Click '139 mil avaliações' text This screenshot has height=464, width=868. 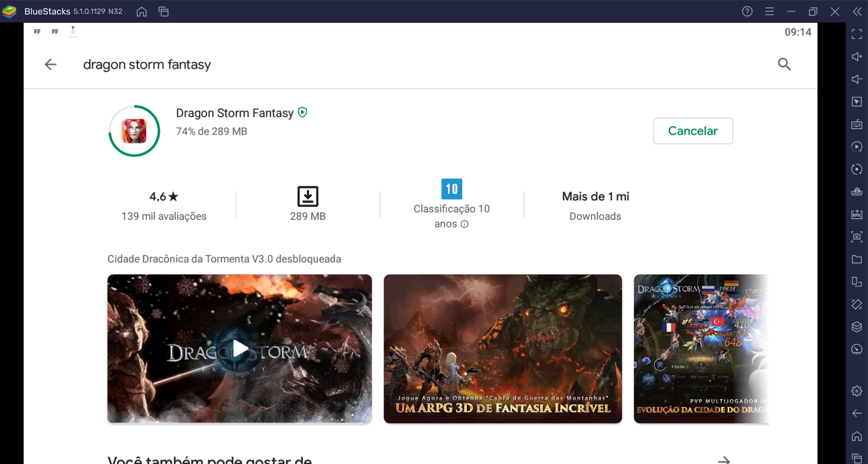point(164,216)
